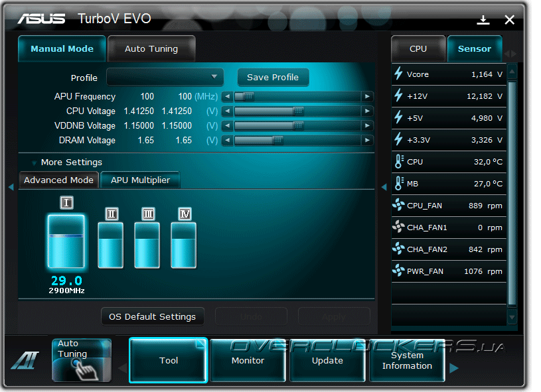Click the MB temperature thermometer icon
Image resolution: width=541 pixels, height=392 pixels.
point(399,183)
